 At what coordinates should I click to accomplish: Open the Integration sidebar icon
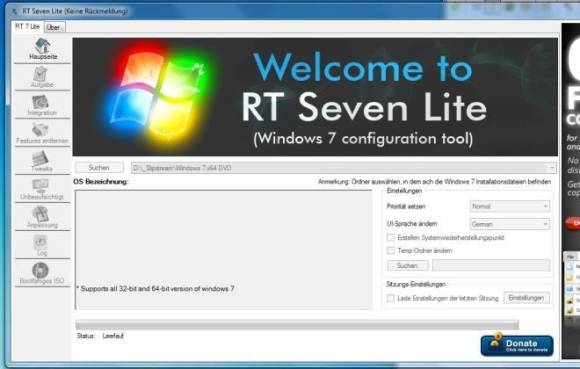pyautogui.click(x=41, y=102)
